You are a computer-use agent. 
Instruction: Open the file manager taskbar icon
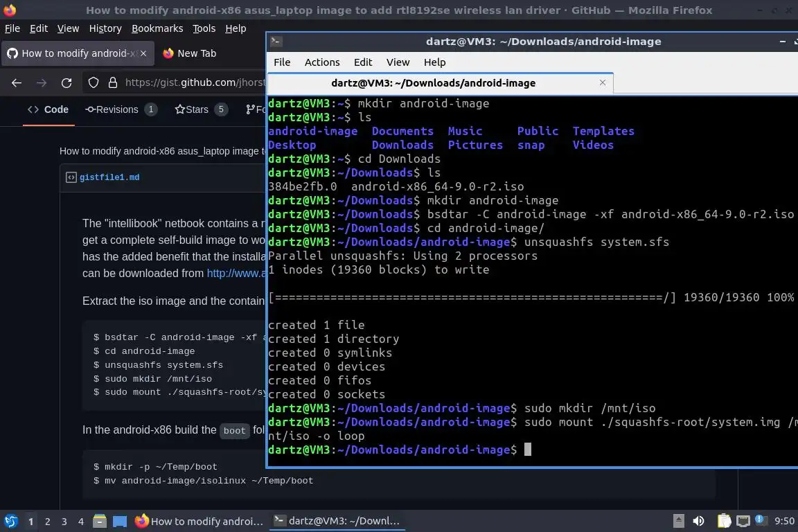(100, 521)
